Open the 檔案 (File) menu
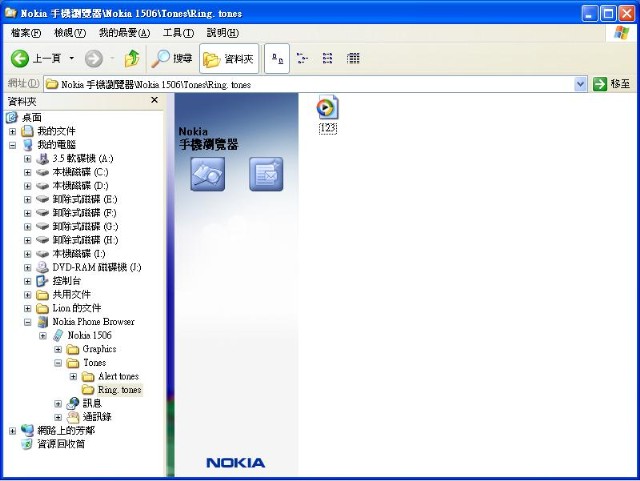Image resolution: width=640 pixels, height=481 pixels. 20,33
